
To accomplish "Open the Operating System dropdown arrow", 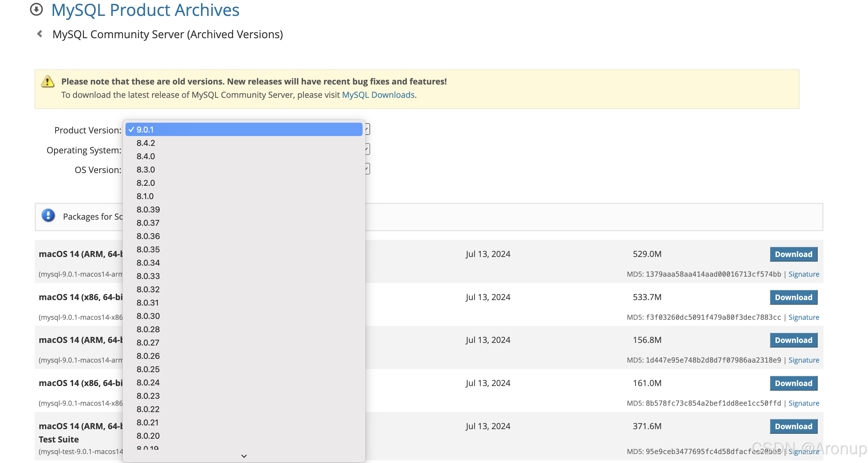I will tap(367, 149).
